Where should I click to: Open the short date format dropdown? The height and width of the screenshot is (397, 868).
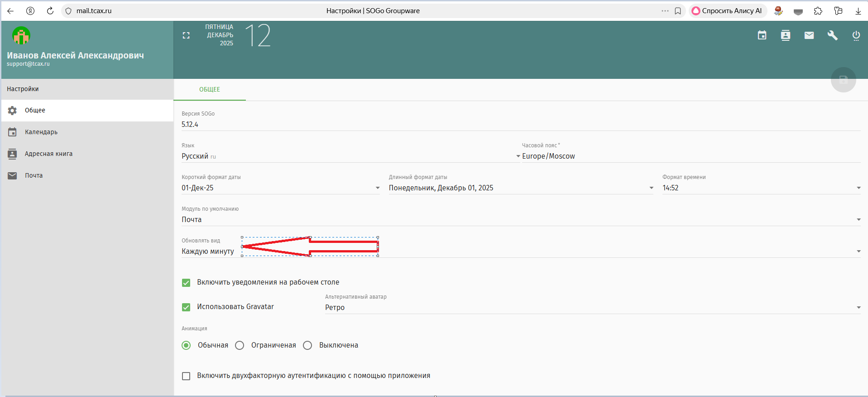pos(281,188)
